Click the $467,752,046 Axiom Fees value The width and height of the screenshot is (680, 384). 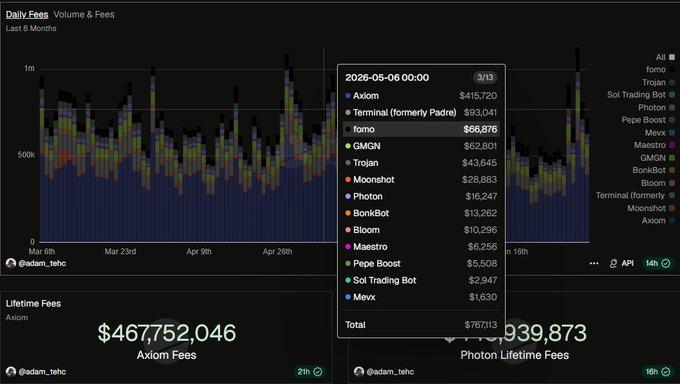[167, 333]
